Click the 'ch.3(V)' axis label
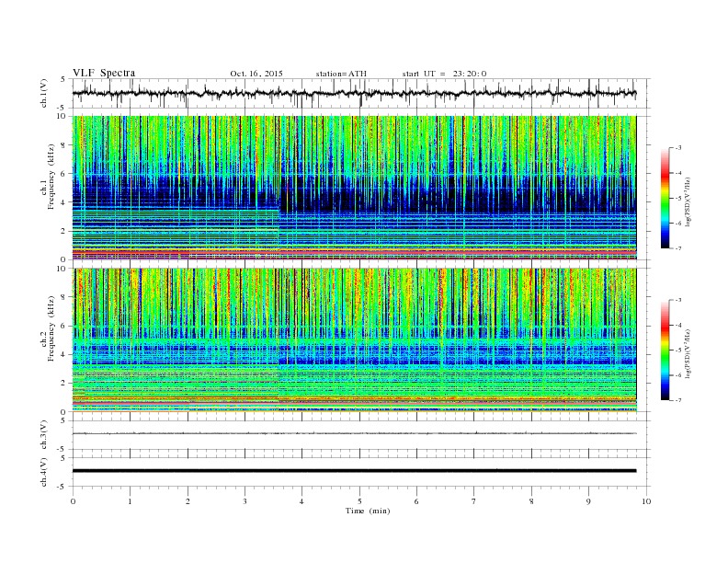 point(44,435)
